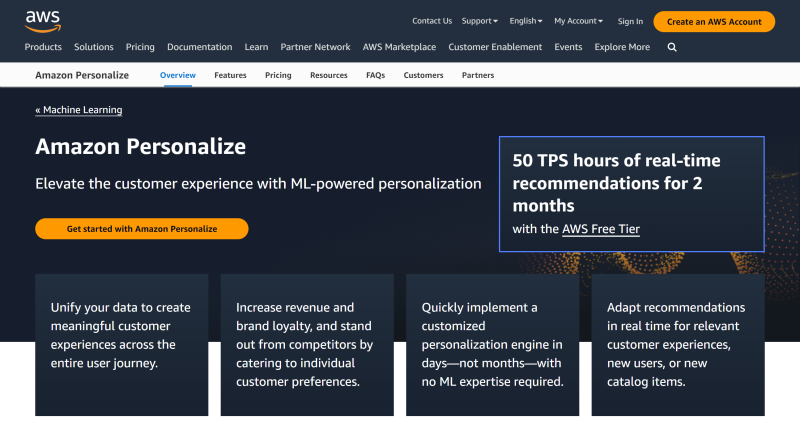Switch to the Pricing tab in subnav
This screenshot has height=434, width=800.
(278, 75)
